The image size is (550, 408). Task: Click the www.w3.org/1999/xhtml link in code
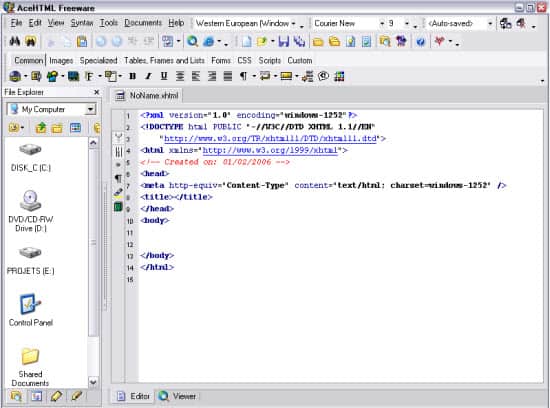point(270,150)
